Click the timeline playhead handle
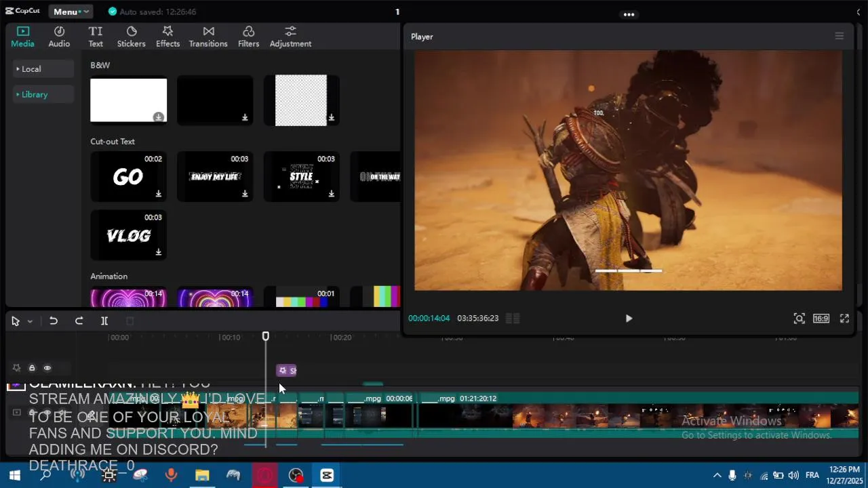 pyautogui.click(x=266, y=336)
